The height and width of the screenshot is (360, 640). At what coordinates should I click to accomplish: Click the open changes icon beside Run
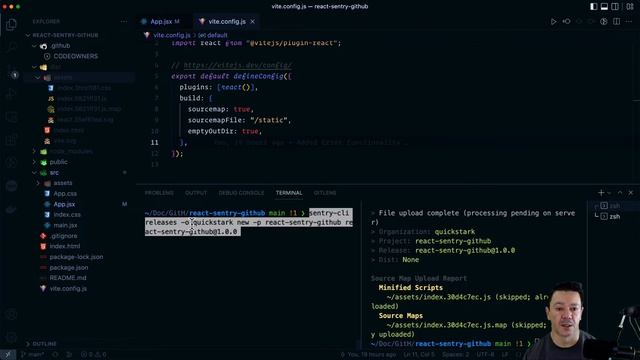(x=567, y=21)
